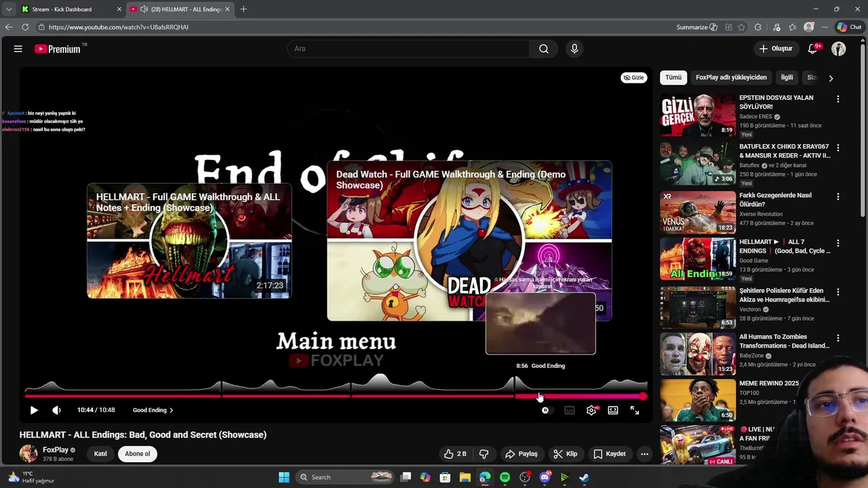868x488 pixels.
Task: Go back in browser
Action: coord(9,27)
